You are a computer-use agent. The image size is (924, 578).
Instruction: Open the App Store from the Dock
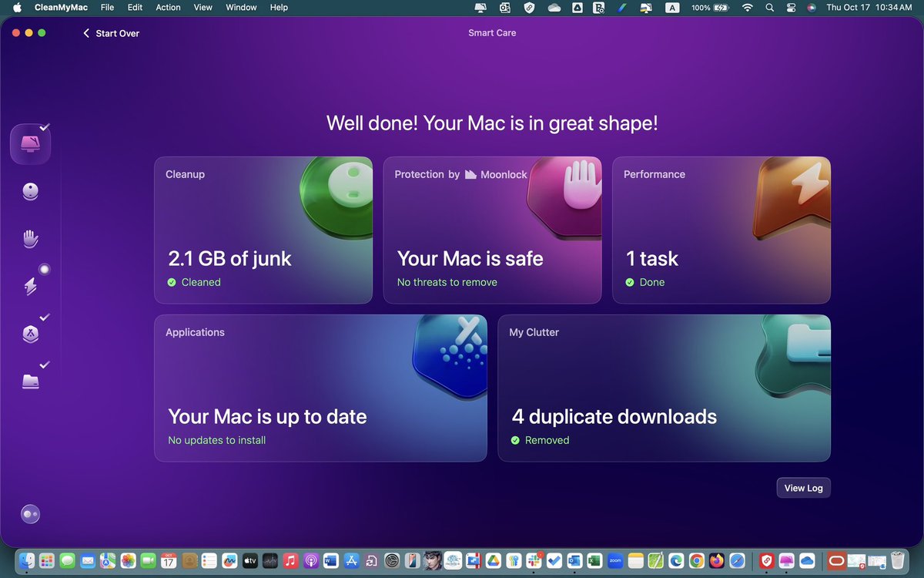[351, 560]
